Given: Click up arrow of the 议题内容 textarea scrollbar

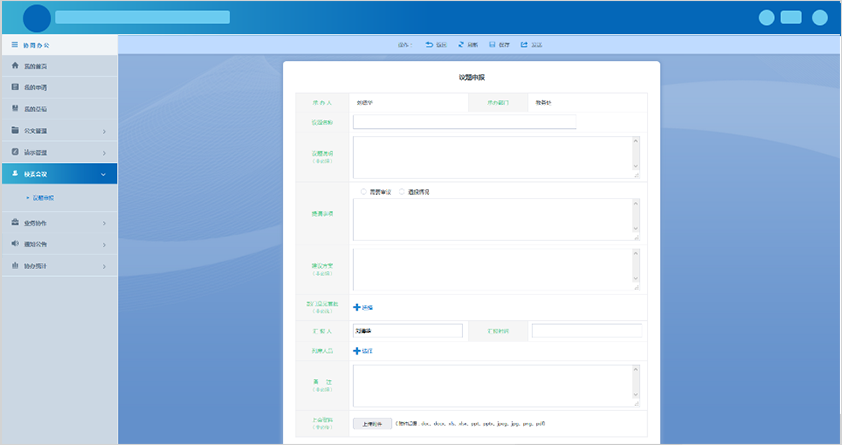Looking at the screenshot, I should coord(636,141).
